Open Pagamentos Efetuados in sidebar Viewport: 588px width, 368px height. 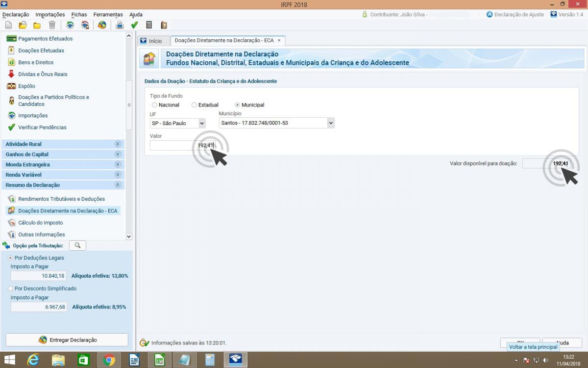45,39
